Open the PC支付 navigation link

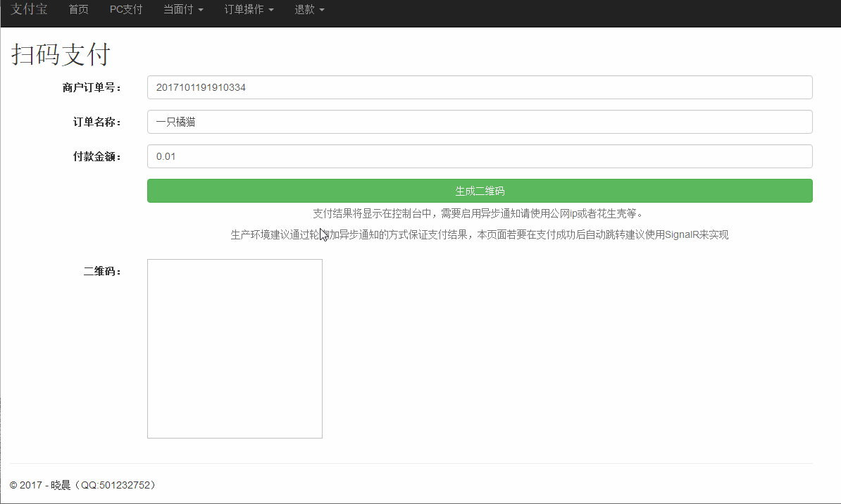point(126,10)
